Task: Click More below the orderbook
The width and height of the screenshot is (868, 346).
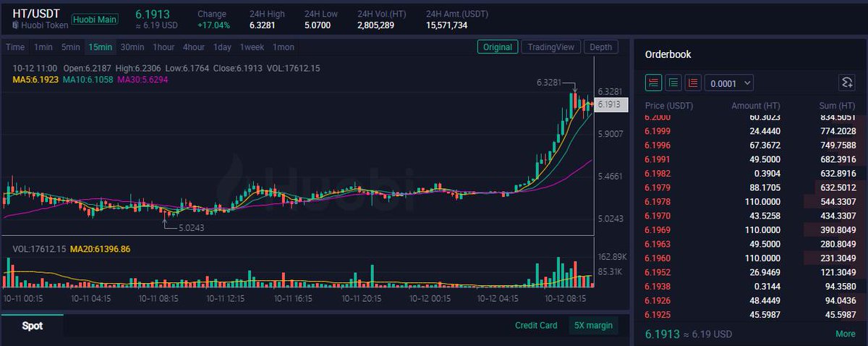Action: pos(845,334)
